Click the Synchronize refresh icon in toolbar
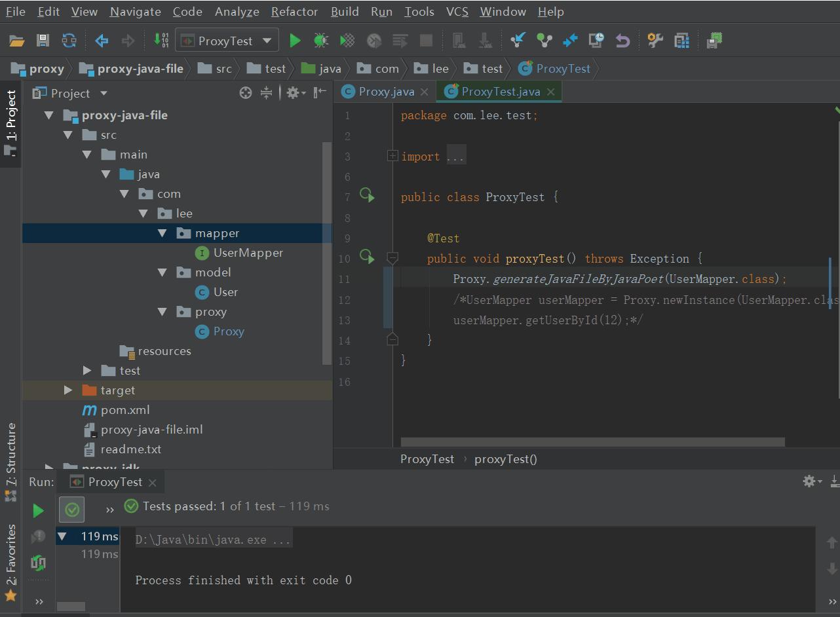Image resolution: width=840 pixels, height=617 pixels. (x=69, y=41)
